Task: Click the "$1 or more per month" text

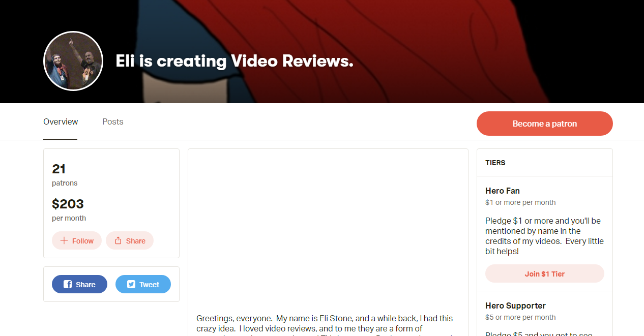Action: click(x=520, y=202)
